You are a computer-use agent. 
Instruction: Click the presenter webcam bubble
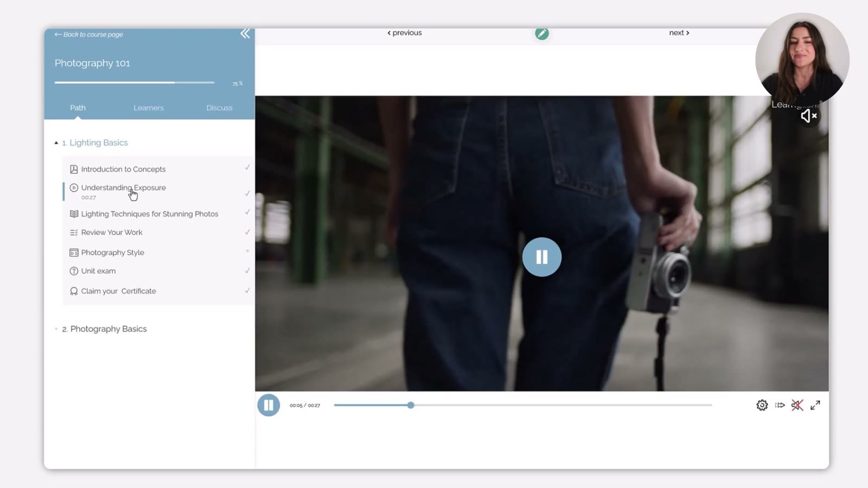(x=802, y=60)
